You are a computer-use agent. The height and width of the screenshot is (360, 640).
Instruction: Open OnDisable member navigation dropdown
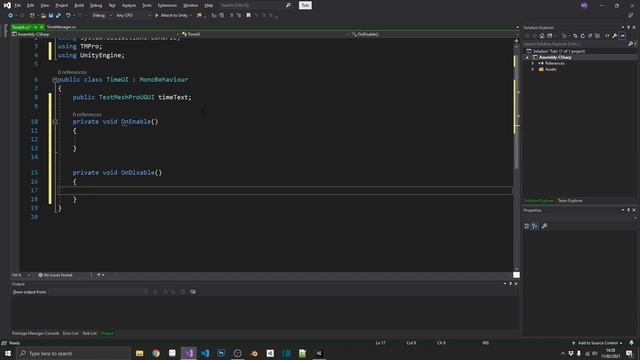click(x=432, y=34)
